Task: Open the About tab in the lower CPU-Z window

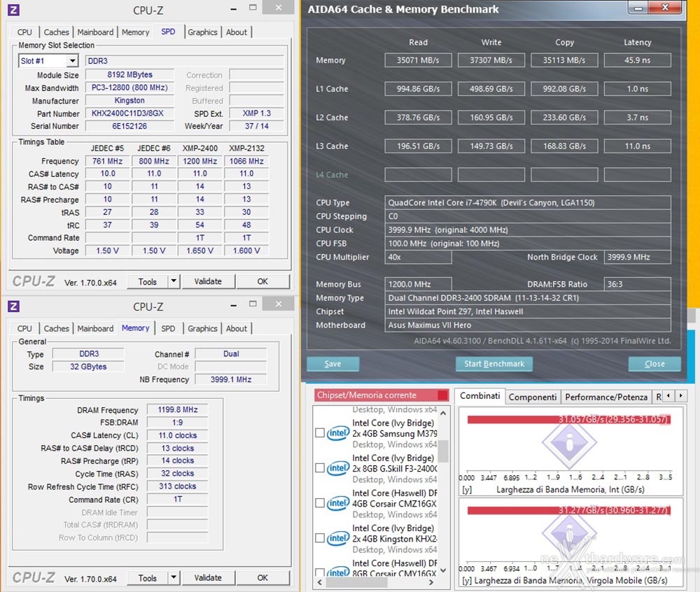Action: point(236,328)
